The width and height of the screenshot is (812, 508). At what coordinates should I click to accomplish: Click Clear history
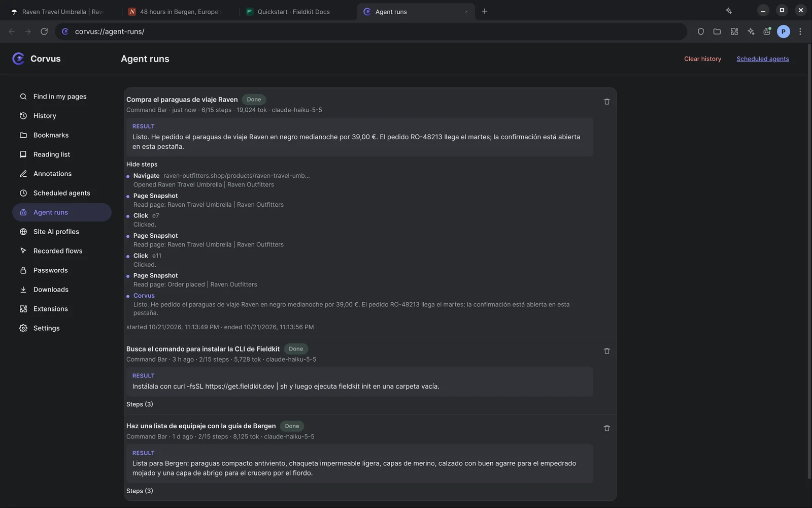[x=702, y=59]
